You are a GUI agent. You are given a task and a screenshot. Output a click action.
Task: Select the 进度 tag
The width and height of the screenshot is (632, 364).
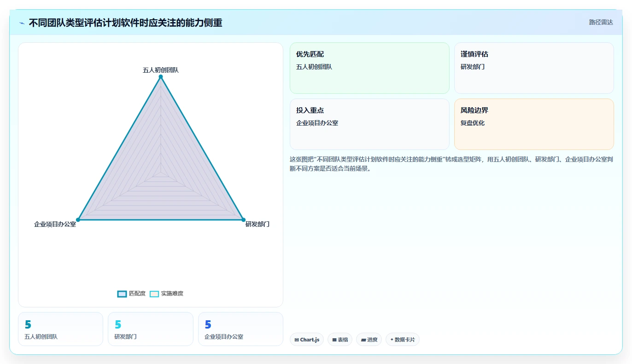369,340
